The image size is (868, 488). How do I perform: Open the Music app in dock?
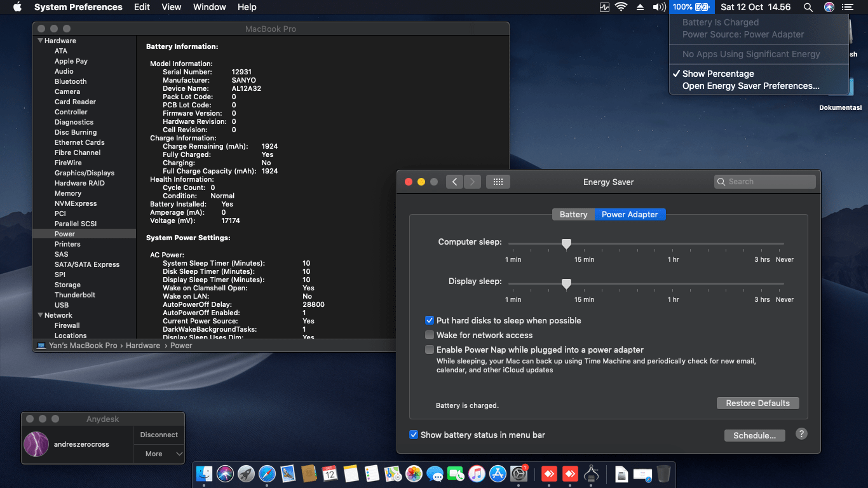coord(477,473)
